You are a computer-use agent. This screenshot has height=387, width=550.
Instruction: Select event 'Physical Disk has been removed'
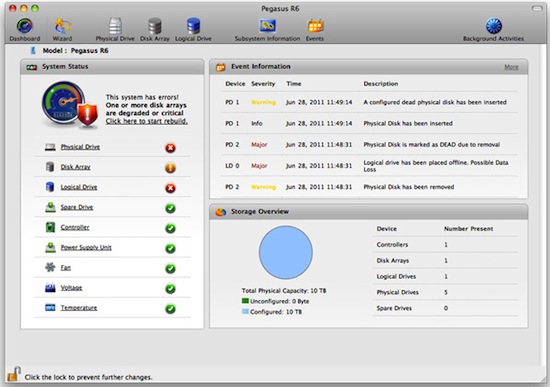[369, 187]
